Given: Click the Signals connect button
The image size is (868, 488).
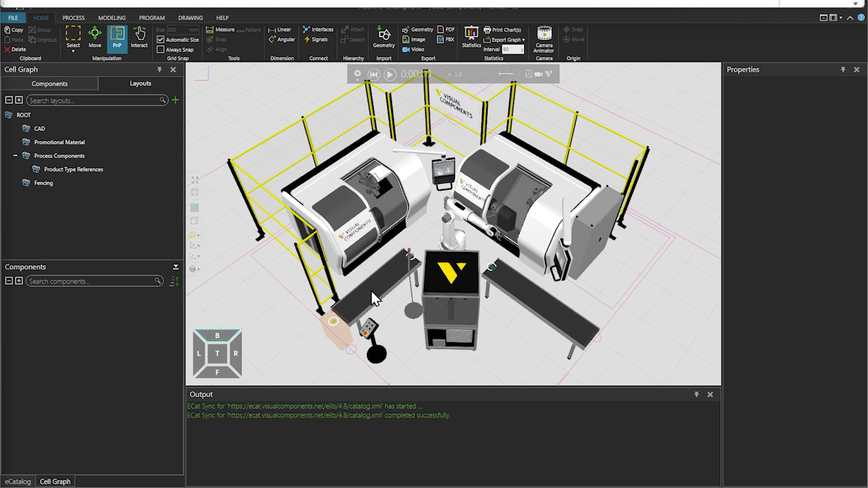Looking at the screenshot, I should click(315, 39).
